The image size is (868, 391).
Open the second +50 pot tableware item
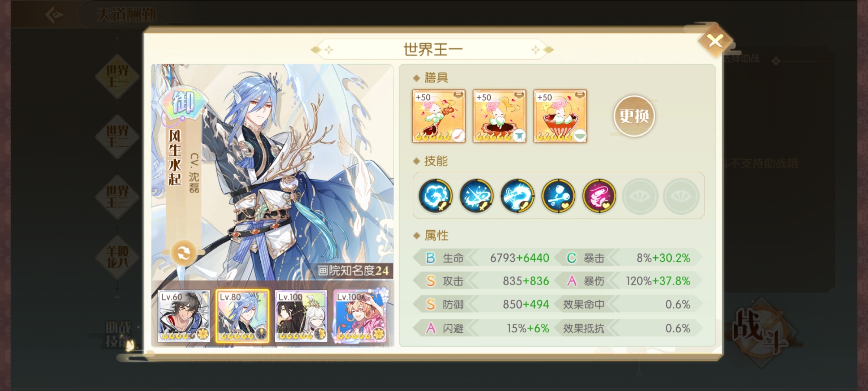point(499,116)
